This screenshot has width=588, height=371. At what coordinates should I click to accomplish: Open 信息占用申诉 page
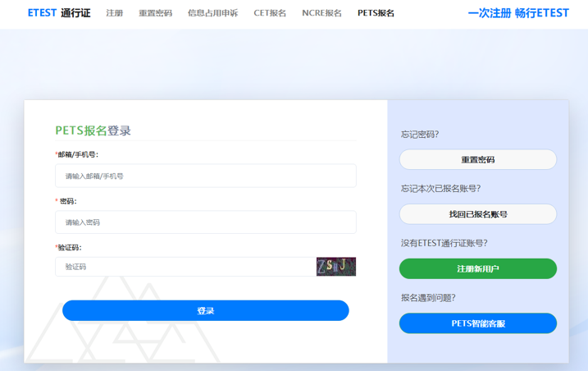pos(212,13)
